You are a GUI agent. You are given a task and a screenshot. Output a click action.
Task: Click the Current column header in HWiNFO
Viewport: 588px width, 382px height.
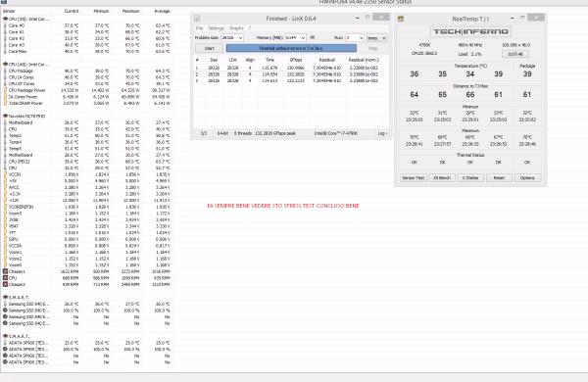(x=72, y=11)
